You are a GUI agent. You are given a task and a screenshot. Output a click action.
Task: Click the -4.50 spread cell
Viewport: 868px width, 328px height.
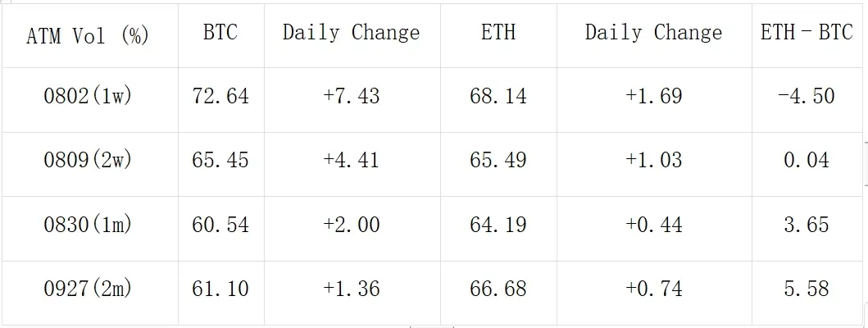[807, 96]
